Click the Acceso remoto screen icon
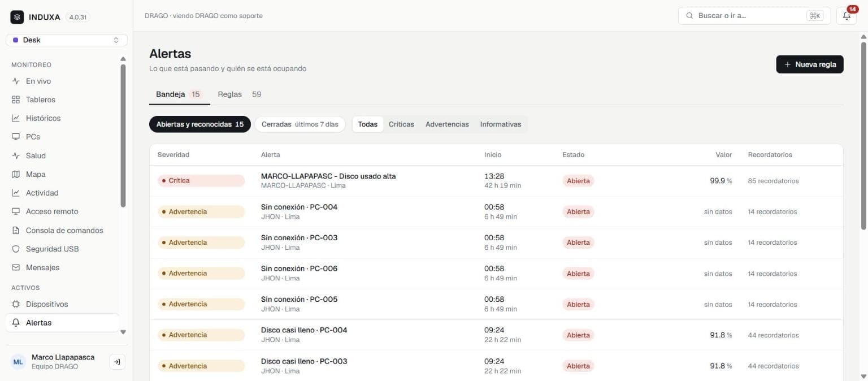This screenshot has width=868, height=381. (16, 211)
